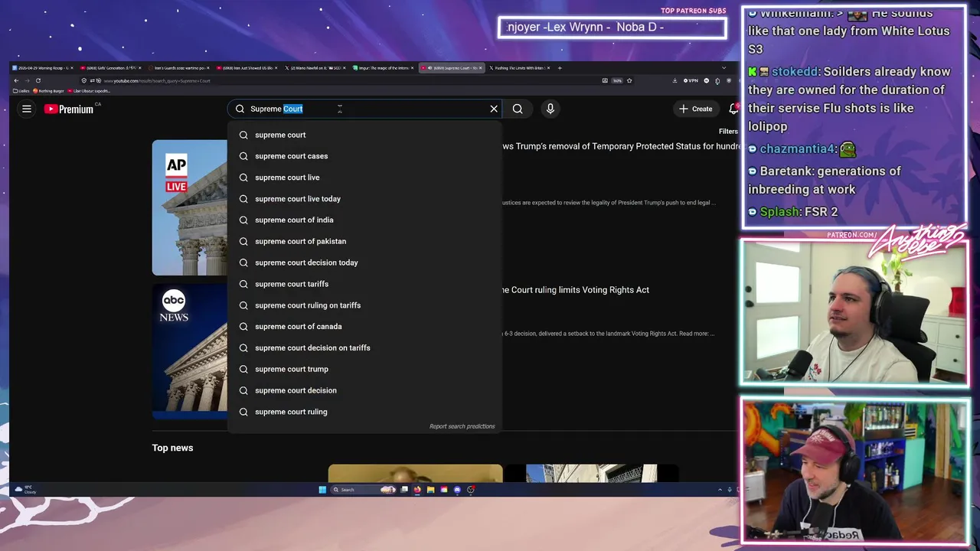
Task: Open the ABC News video thumbnail
Action: (189, 351)
